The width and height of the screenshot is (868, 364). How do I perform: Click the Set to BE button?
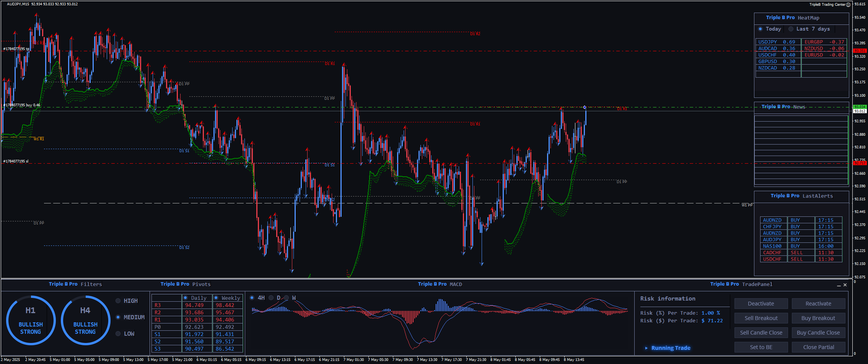point(761,347)
